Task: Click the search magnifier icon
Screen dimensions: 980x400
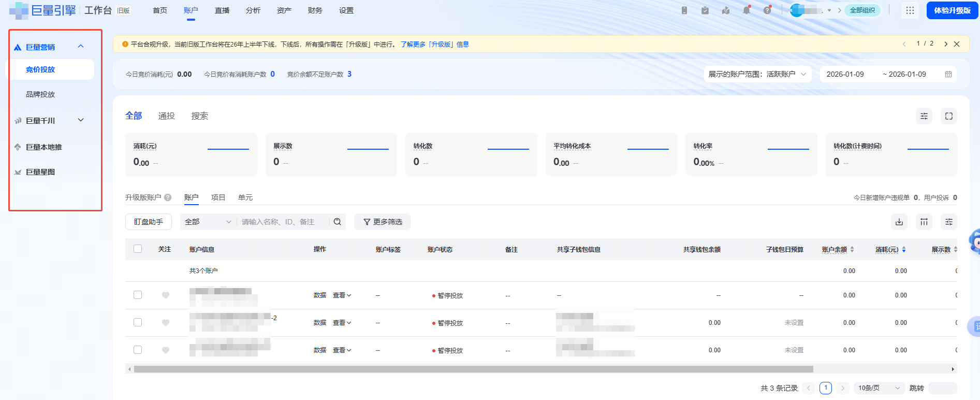Action: coord(338,222)
